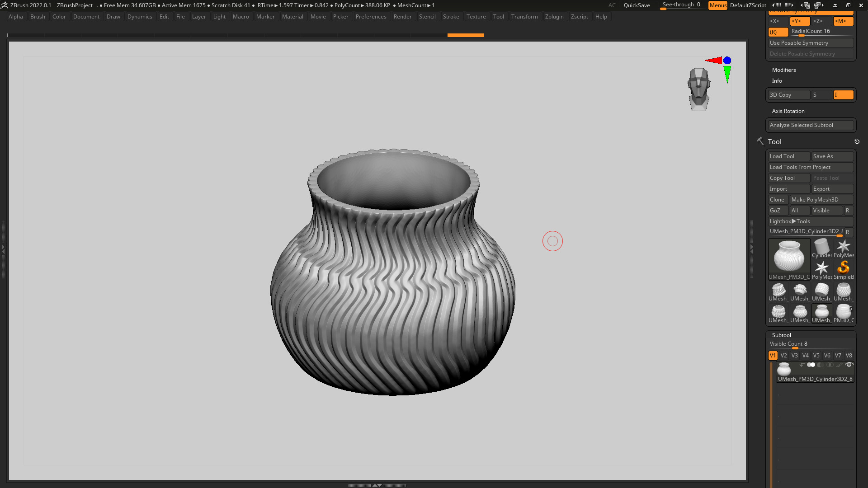Open the Alpha menu
This screenshot has width=868, height=488.
(15, 17)
